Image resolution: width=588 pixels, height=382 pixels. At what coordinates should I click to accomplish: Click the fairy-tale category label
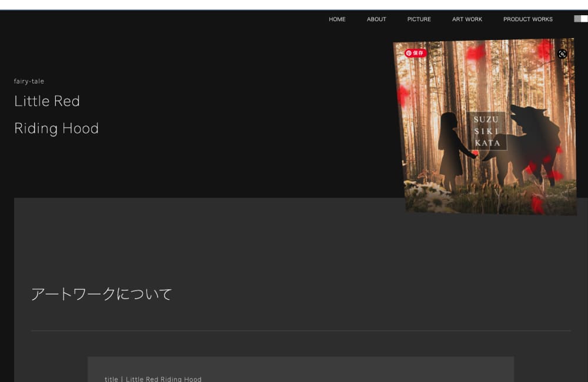[29, 81]
